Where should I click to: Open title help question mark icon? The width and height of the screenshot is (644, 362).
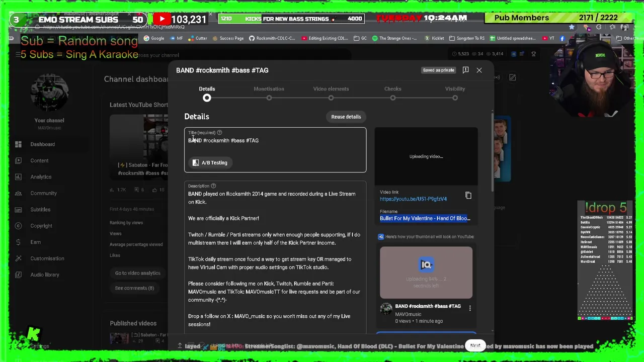(219, 133)
